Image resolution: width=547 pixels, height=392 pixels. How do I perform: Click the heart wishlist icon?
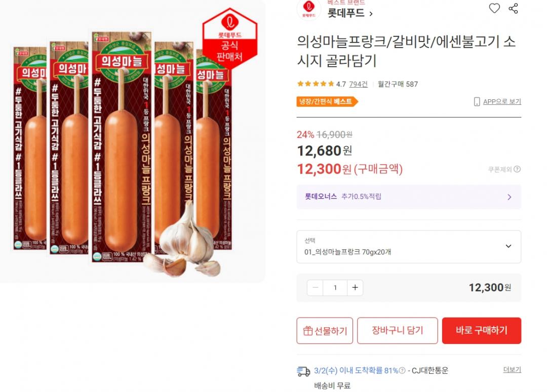click(x=494, y=8)
